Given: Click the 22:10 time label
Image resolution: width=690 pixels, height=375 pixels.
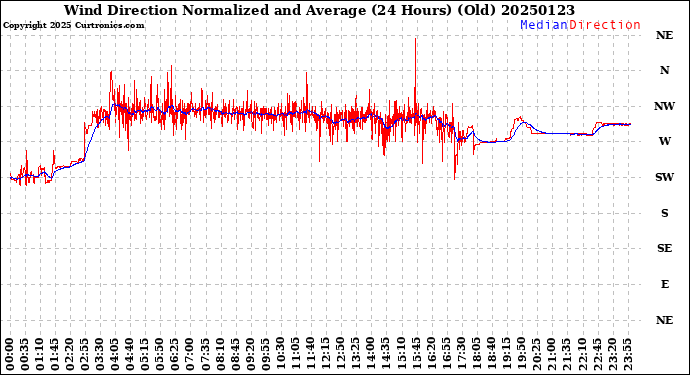Looking at the screenshot, I should [x=581, y=355].
